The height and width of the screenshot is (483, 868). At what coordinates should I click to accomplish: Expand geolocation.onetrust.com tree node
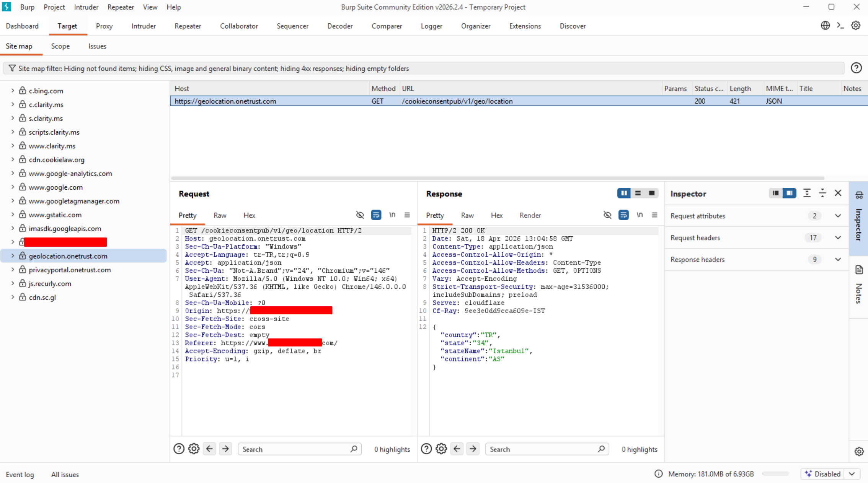(13, 255)
